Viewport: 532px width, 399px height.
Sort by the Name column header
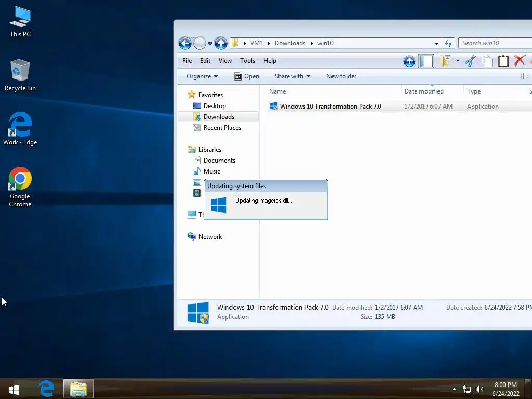coord(277,91)
